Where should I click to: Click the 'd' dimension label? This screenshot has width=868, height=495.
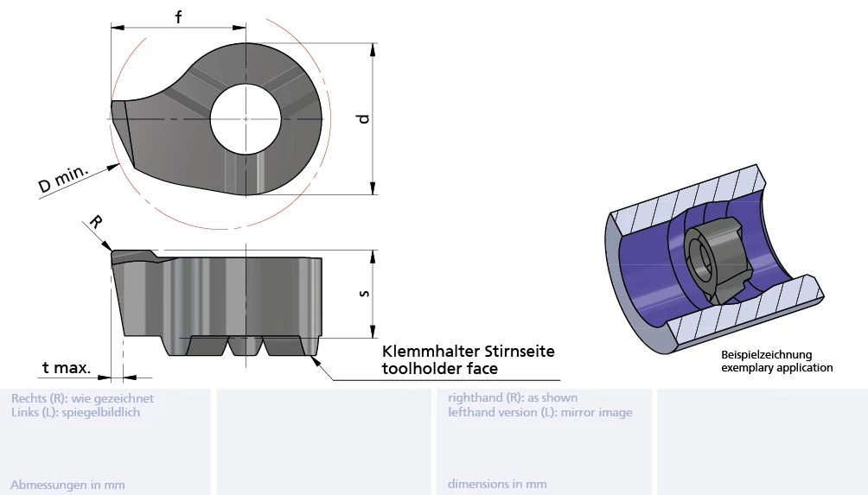point(363,118)
